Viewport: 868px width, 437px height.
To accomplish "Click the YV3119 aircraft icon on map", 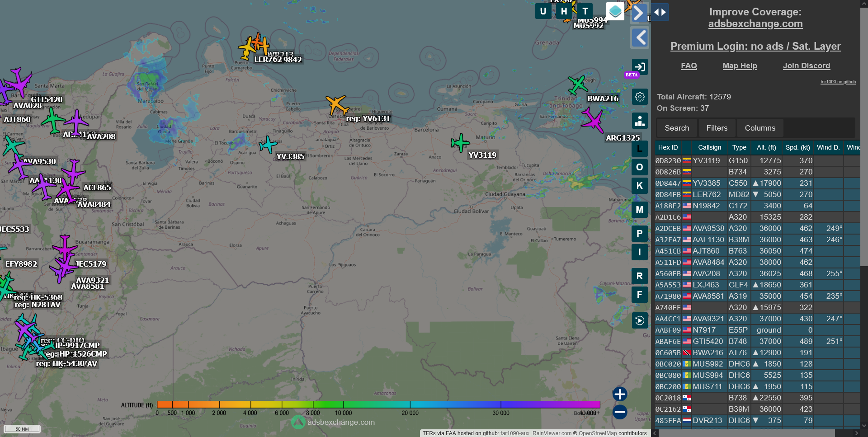I will (460, 143).
